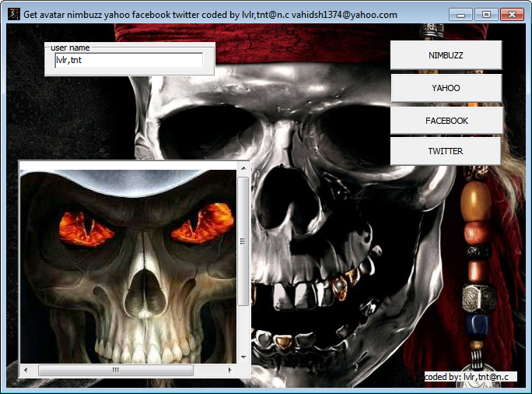Click horizontal scrollbar right arrow
Screen dimensions: 532x394
click(x=230, y=370)
